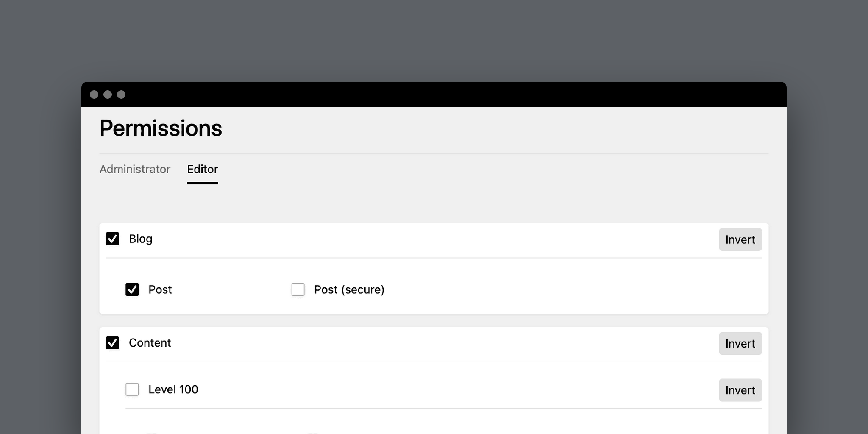Screen dimensions: 868x434
Task: Uncheck the Content permission checkbox
Action: tap(113, 343)
